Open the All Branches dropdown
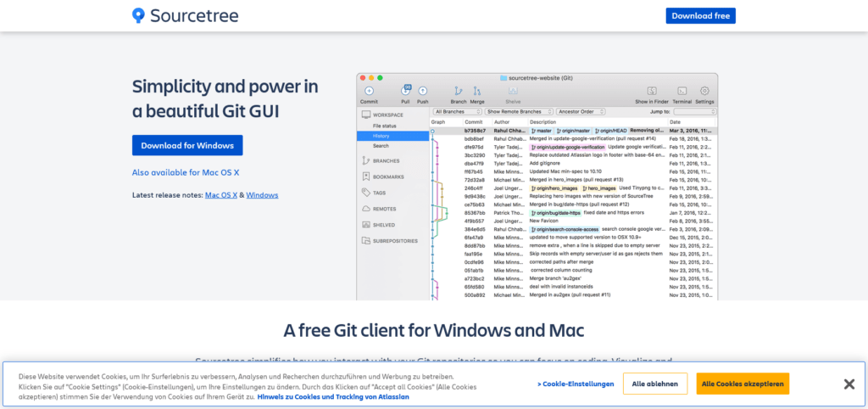868x409 pixels. 457,111
